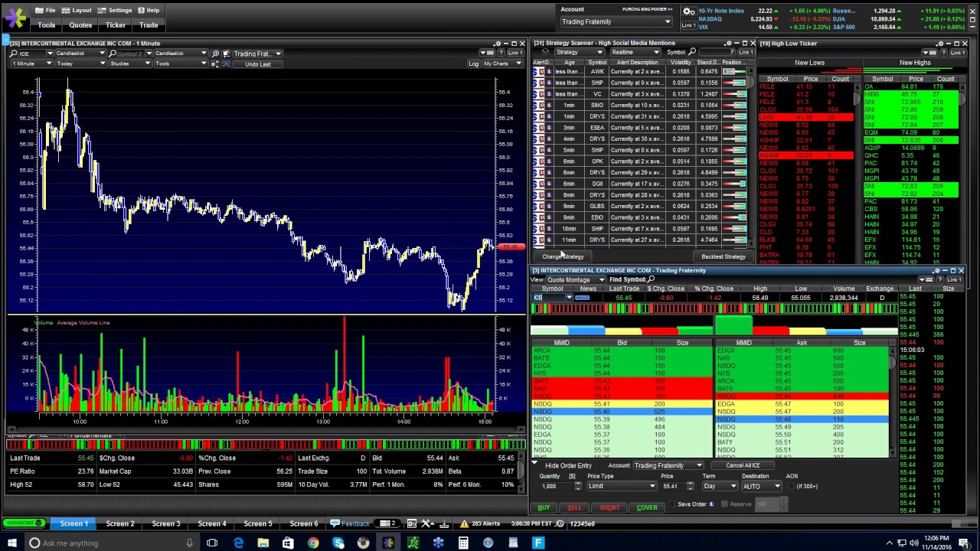Screen dimensions: 980x551
Task: Click the chart symbol search magnifier icon
Action: click(13, 54)
